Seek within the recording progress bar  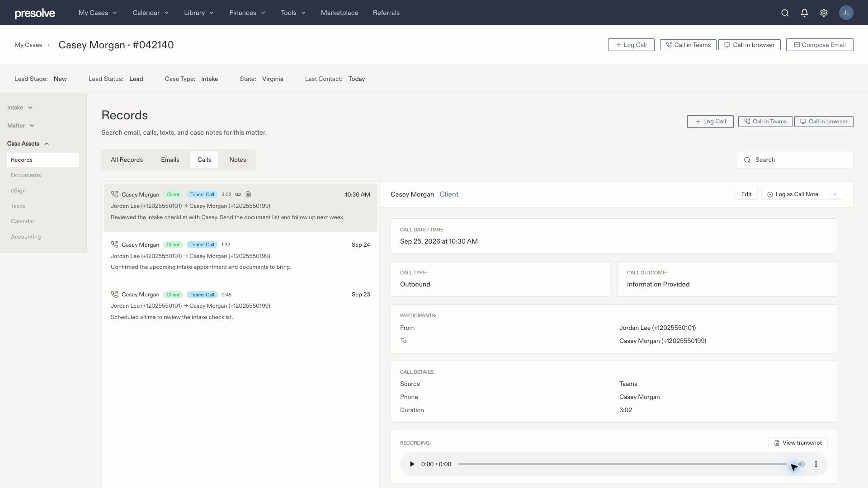(623, 464)
